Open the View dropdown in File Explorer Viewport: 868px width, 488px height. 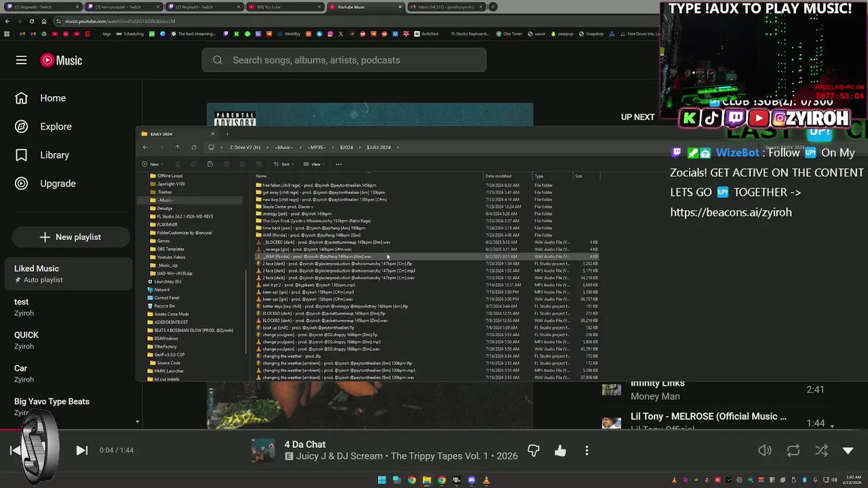coord(314,164)
